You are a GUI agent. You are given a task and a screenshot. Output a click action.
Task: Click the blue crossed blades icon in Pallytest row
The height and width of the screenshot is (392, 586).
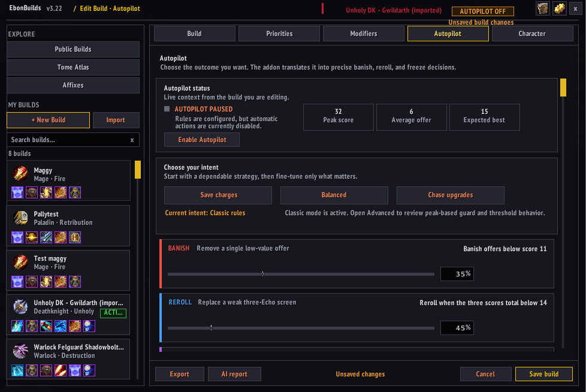pos(46,237)
